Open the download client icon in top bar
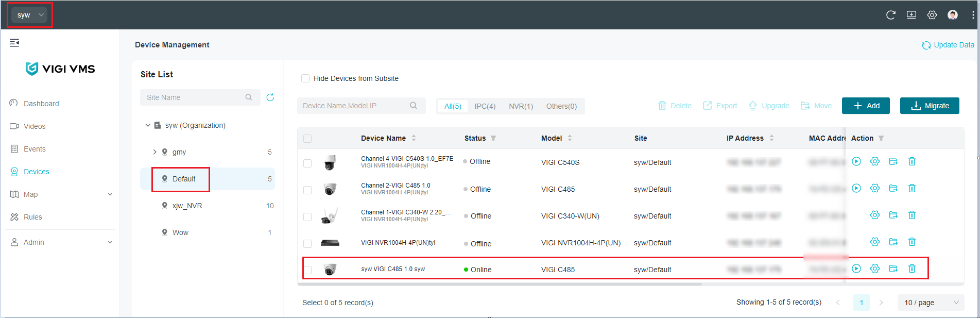This screenshot has height=318, width=980. (x=912, y=15)
